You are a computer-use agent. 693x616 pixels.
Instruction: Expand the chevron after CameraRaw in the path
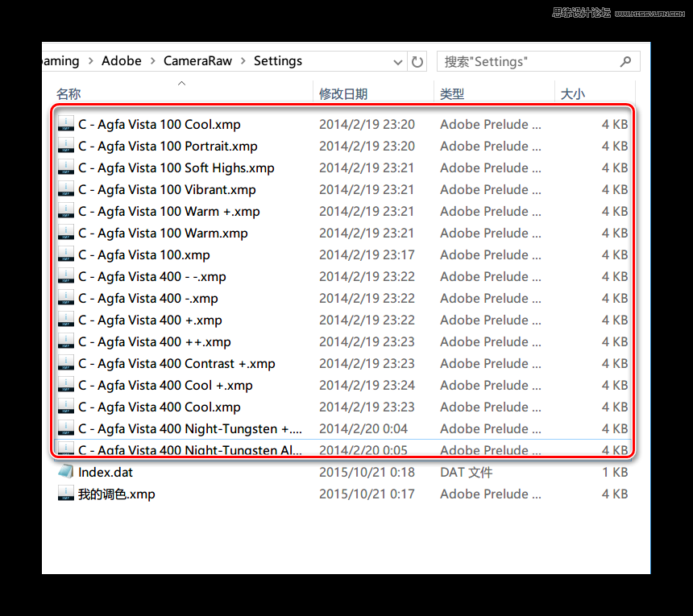[243, 61]
